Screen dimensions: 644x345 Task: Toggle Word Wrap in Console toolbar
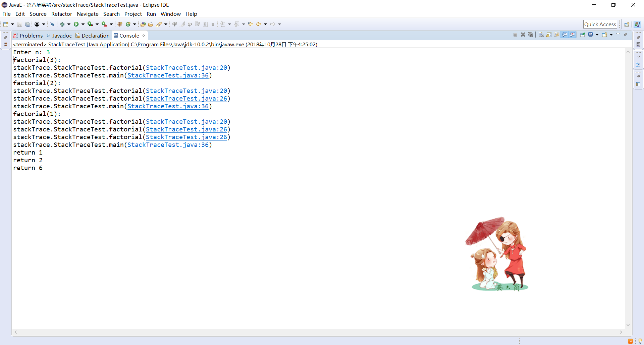pyautogui.click(x=557, y=35)
